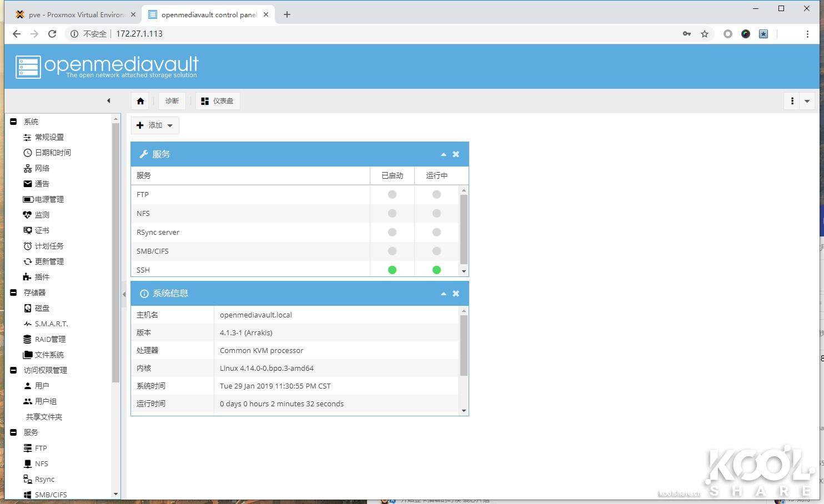Open the 诊断 diagnostics button
824x504 pixels.
pyautogui.click(x=172, y=101)
